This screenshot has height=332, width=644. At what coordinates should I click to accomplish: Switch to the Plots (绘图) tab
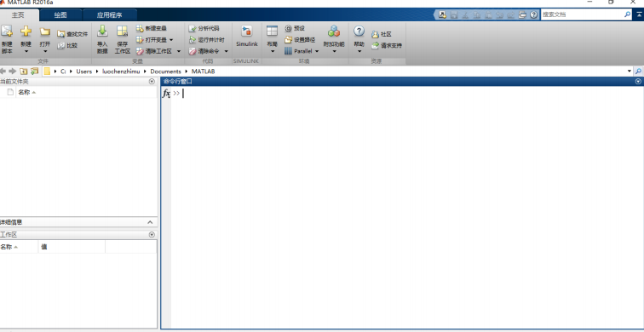[60, 15]
